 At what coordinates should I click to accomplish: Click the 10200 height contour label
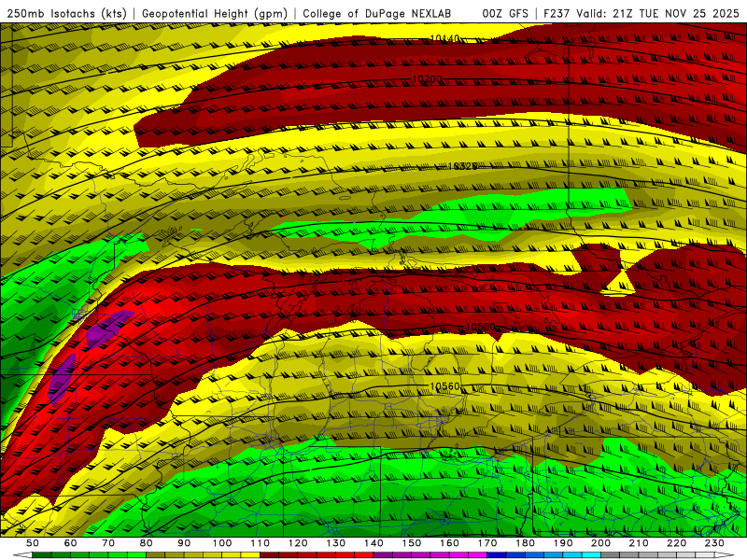coord(427,79)
